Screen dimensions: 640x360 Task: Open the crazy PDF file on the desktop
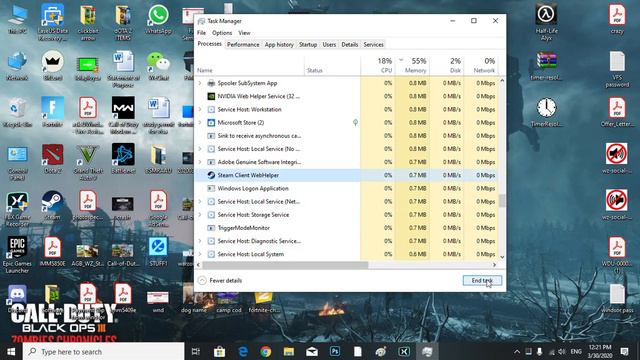pyautogui.click(x=617, y=19)
